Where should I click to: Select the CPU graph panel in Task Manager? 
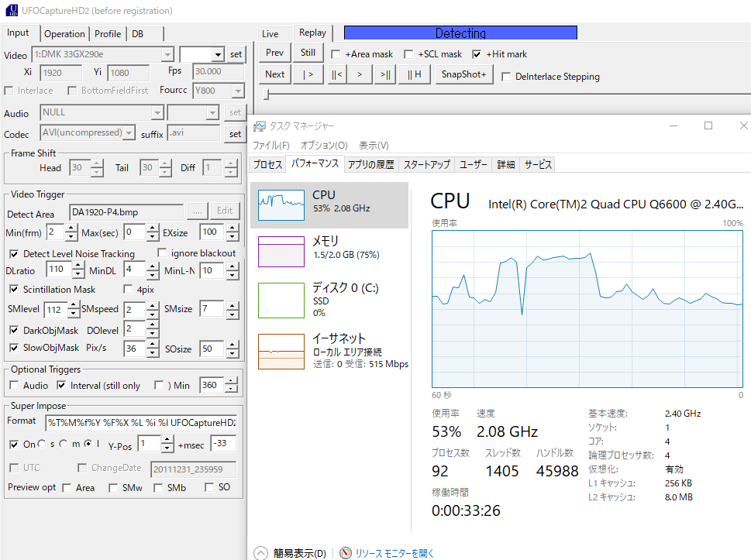tap(332, 204)
